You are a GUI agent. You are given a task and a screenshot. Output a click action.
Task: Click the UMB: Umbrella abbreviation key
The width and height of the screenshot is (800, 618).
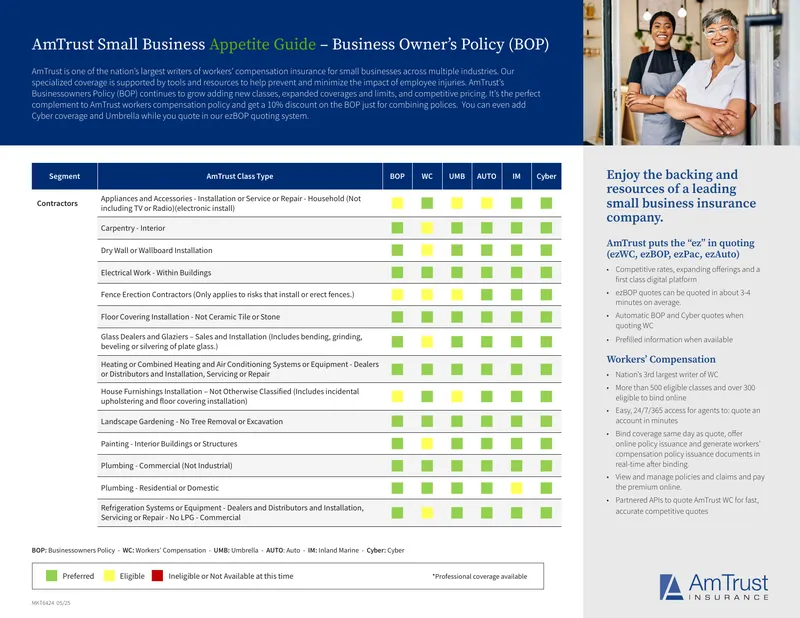(236, 550)
